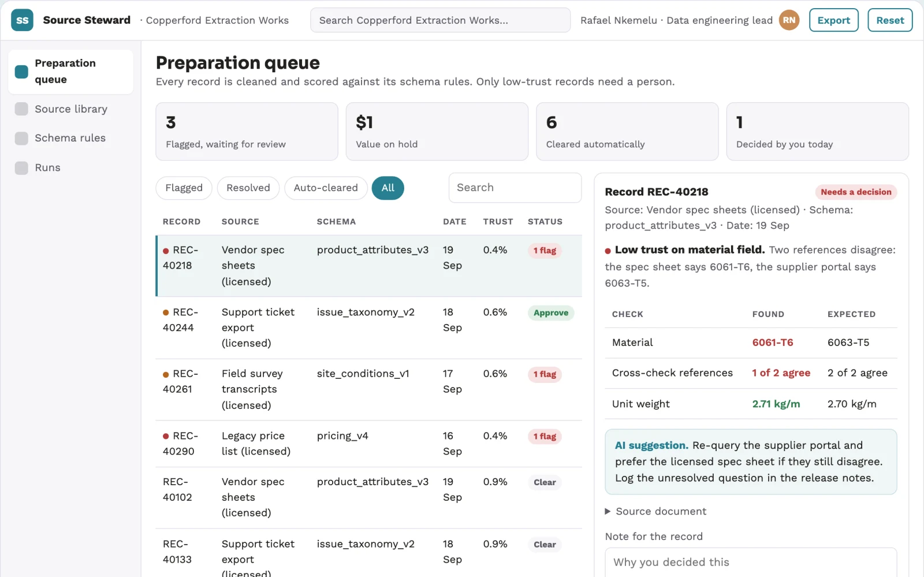This screenshot has height=577, width=924.
Task: Open Schema rules in the sidebar
Action: coord(70,138)
